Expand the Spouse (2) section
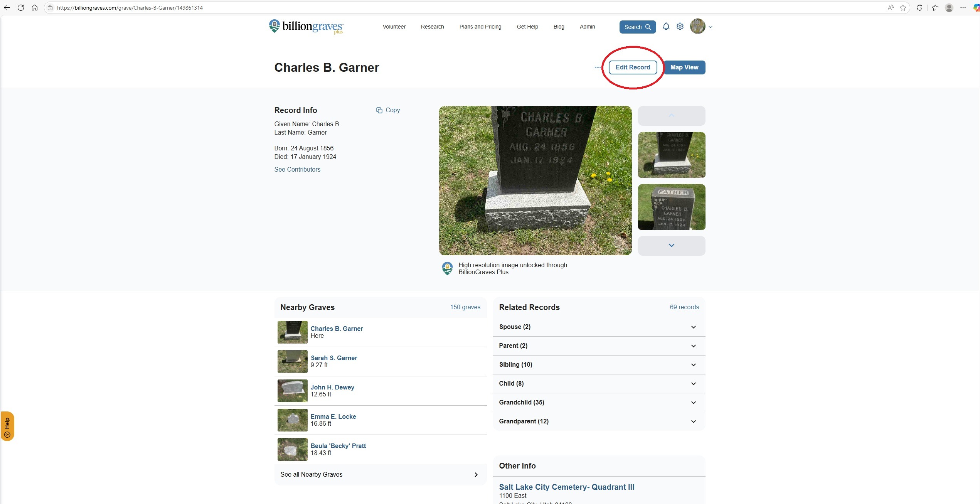This screenshot has height=504, width=980. [x=599, y=327]
